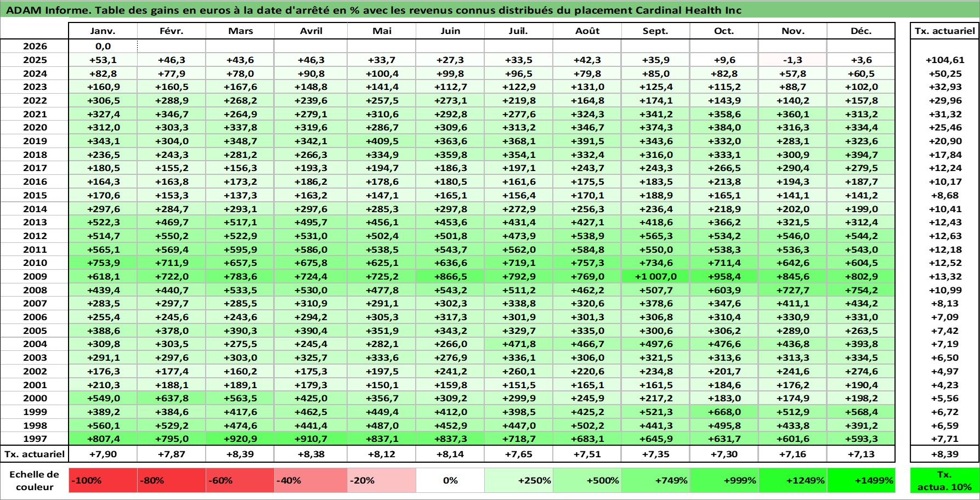
Task: Click the +753,9 cell in 2010 row
Action: pos(103,263)
